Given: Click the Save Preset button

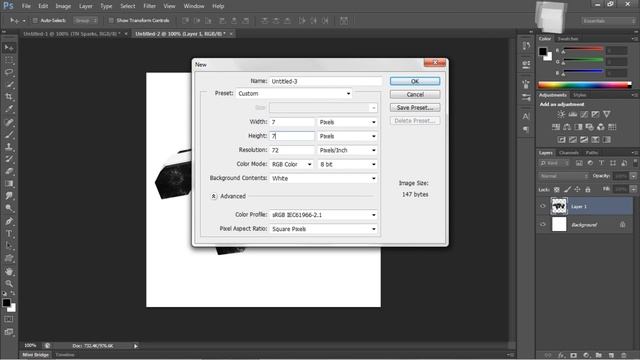Looking at the screenshot, I should coord(415,108).
